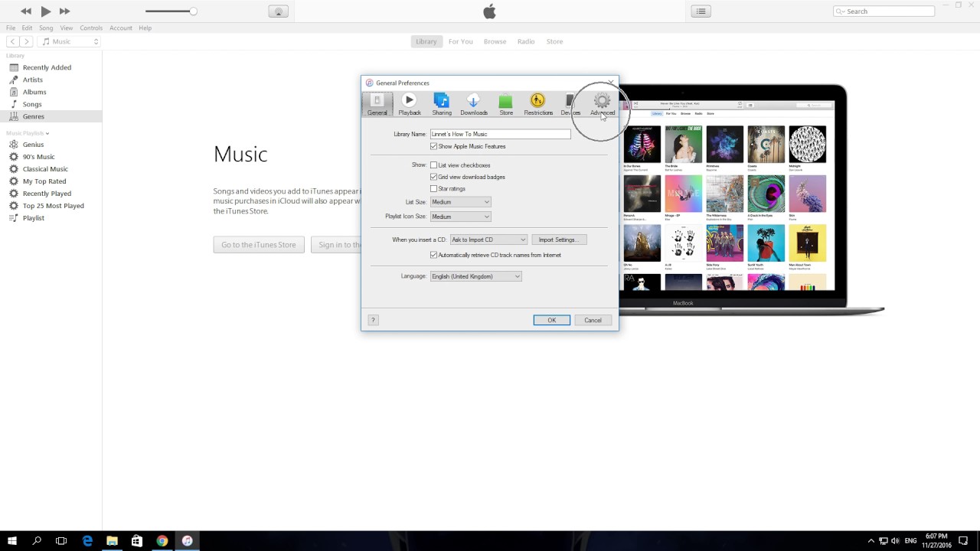Image resolution: width=980 pixels, height=551 pixels.
Task: Open Chrome from the taskbar
Action: tap(162, 541)
